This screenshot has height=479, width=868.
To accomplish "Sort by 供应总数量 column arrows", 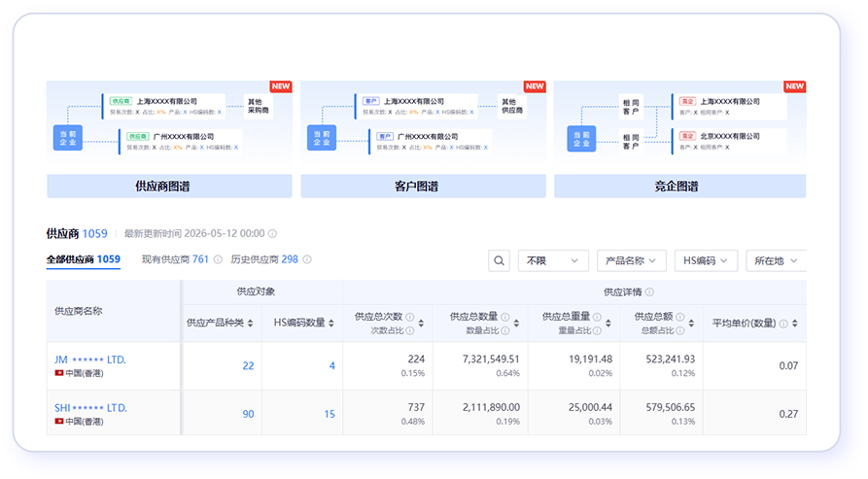I will tap(516, 323).
